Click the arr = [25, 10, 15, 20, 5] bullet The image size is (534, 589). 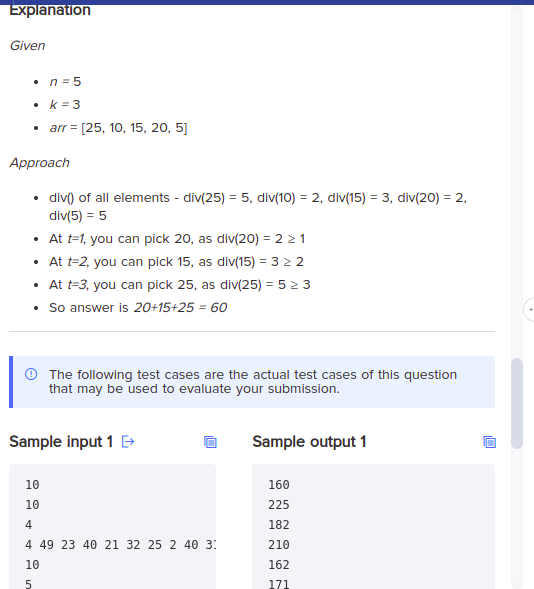click(x=118, y=128)
